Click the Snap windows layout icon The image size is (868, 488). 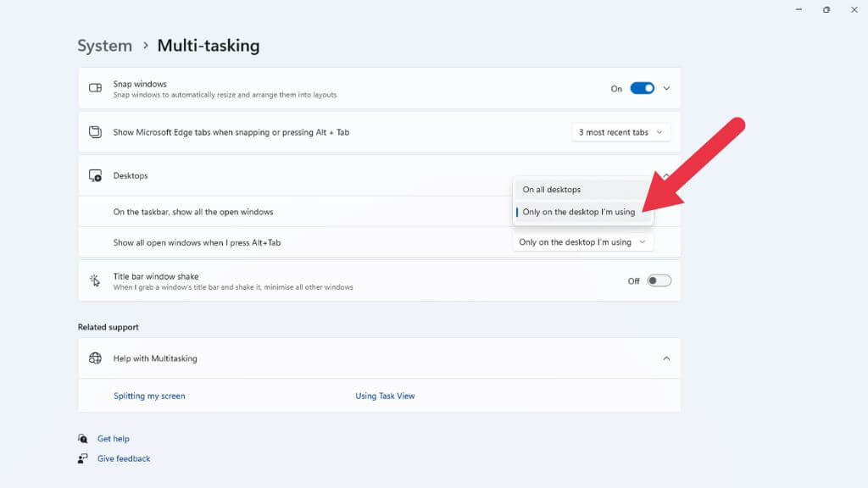pyautogui.click(x=96, y=88)
